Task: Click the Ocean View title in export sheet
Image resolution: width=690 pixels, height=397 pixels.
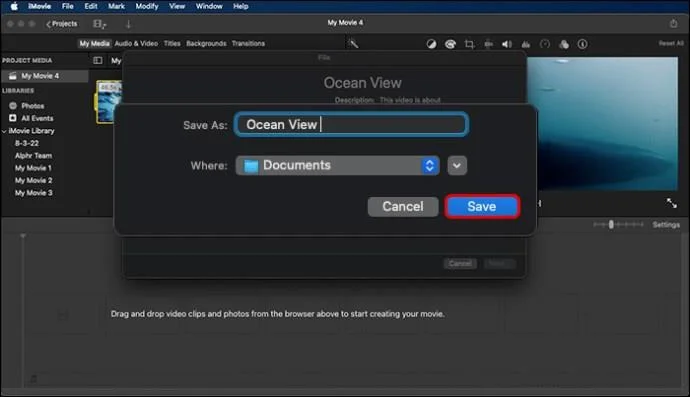Action: coord(363,83)
